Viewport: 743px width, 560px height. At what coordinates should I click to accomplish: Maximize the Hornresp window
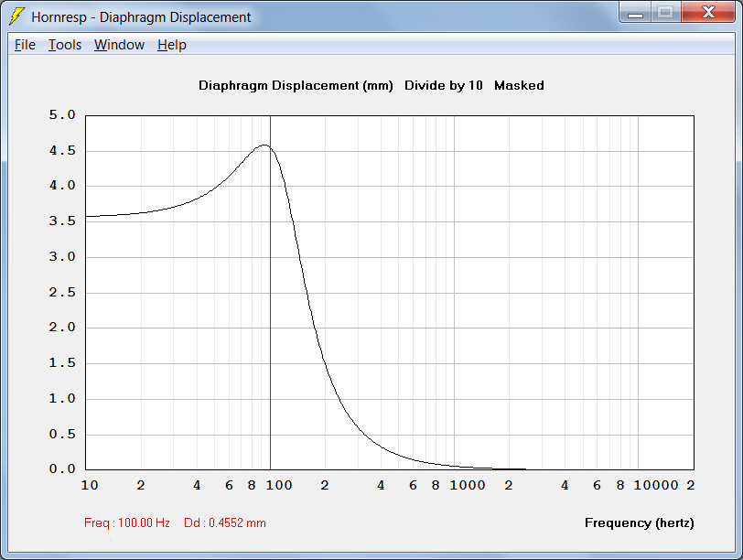coord(666,12)
